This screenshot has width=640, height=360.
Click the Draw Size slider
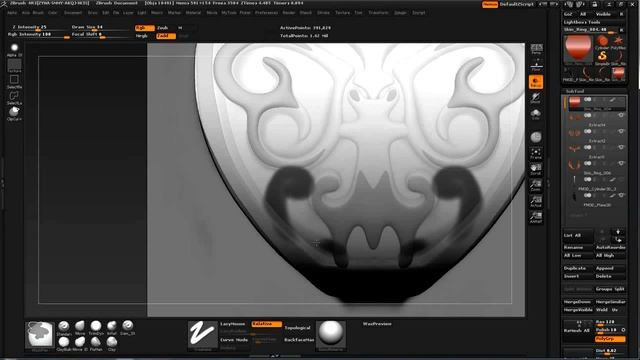99,28
